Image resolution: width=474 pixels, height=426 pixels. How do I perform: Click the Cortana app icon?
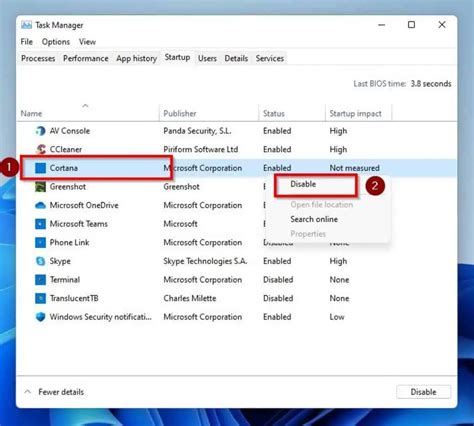pyautogui.click(x=40, y=168)
